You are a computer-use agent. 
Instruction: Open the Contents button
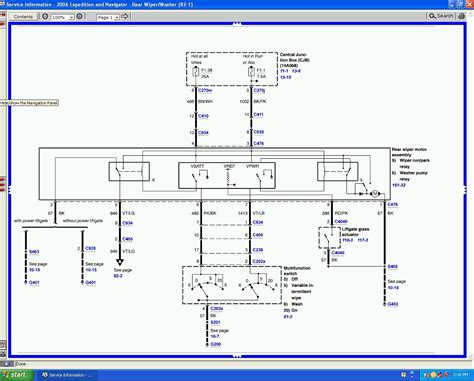[x=23, y=16]
